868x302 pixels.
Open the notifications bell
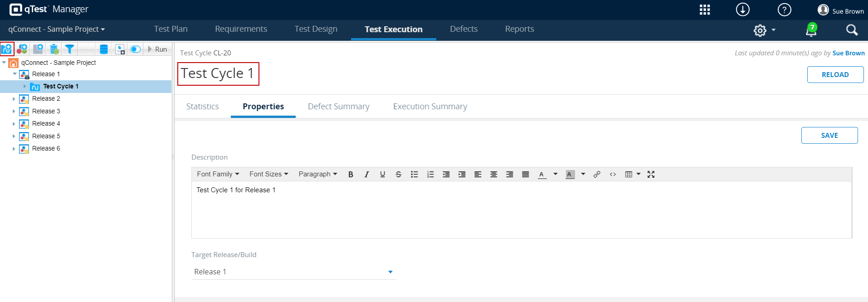click(811, 30)
